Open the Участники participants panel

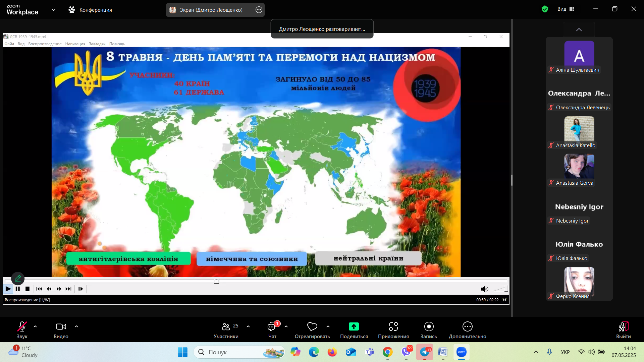226,326
